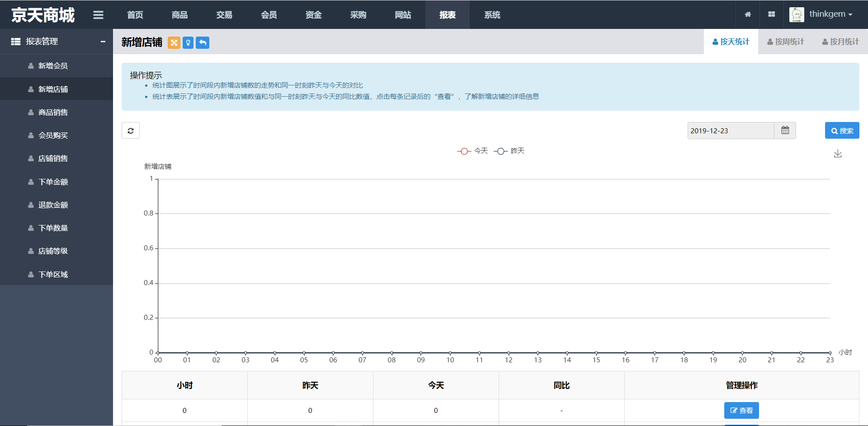
Task: Click the 查看 button in first row
Action: tap(741, 410)
